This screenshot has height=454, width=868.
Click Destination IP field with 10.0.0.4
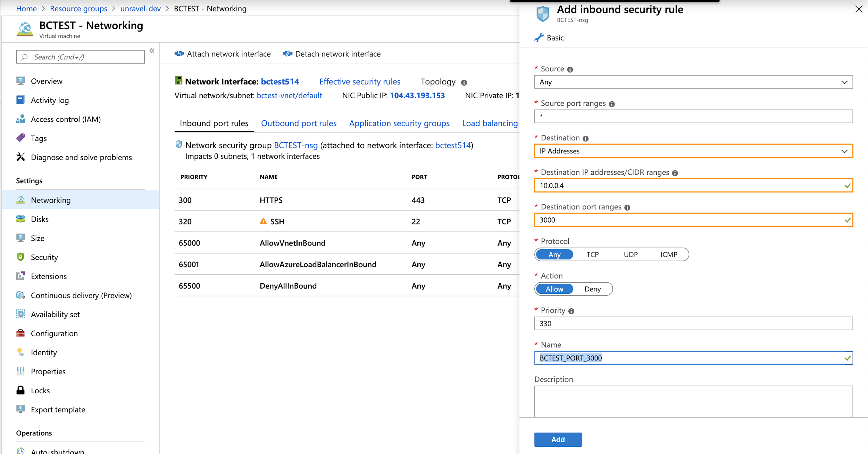pyautogui.click(x=693, y=185)
